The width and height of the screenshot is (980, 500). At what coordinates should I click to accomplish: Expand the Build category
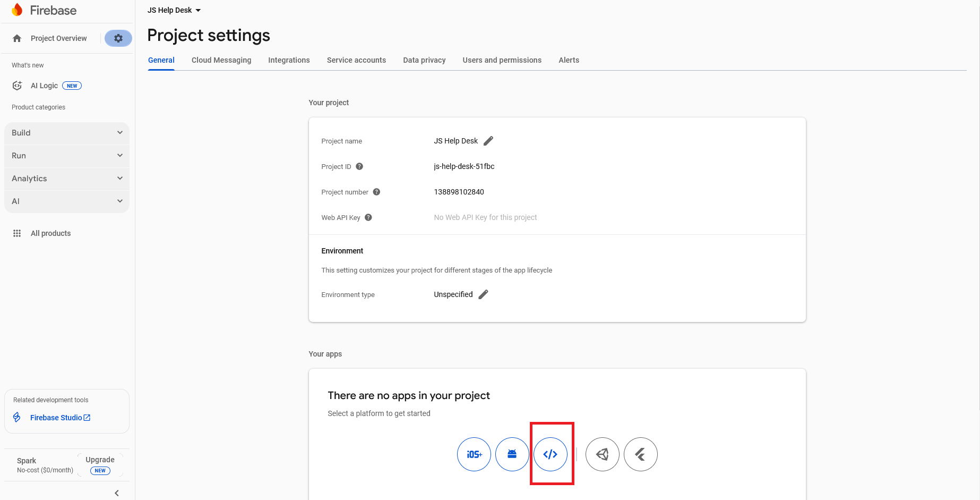tap(67, 133)
